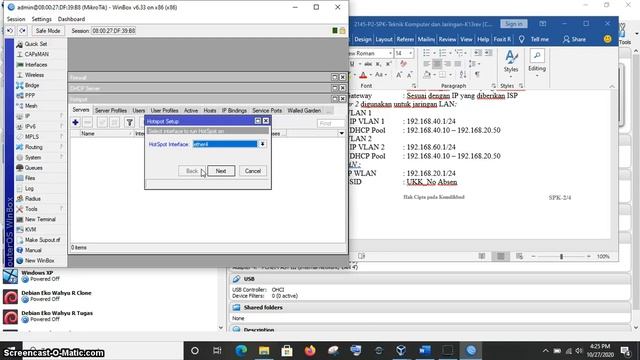Click Find field in Hotspot window
Viewport: 640px width, 360px height.
click(x=331, y=123)
